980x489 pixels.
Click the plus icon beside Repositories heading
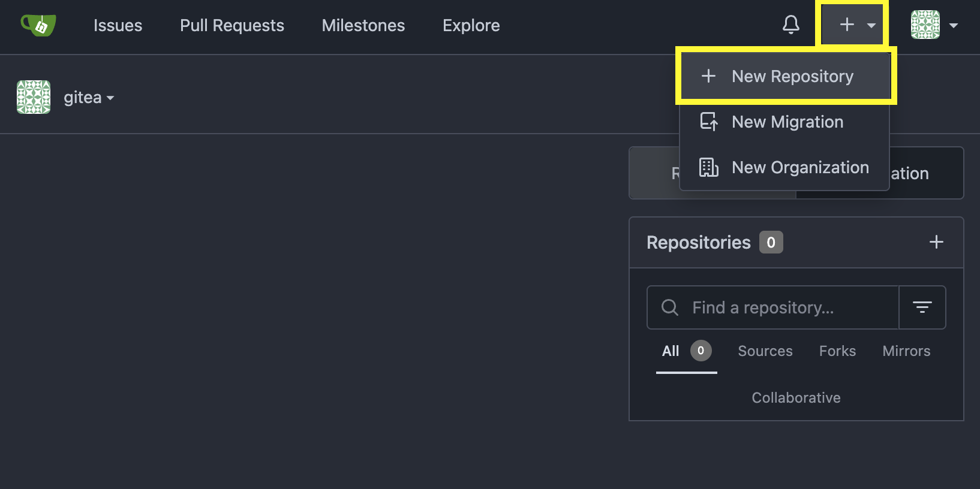click(936, 242)
